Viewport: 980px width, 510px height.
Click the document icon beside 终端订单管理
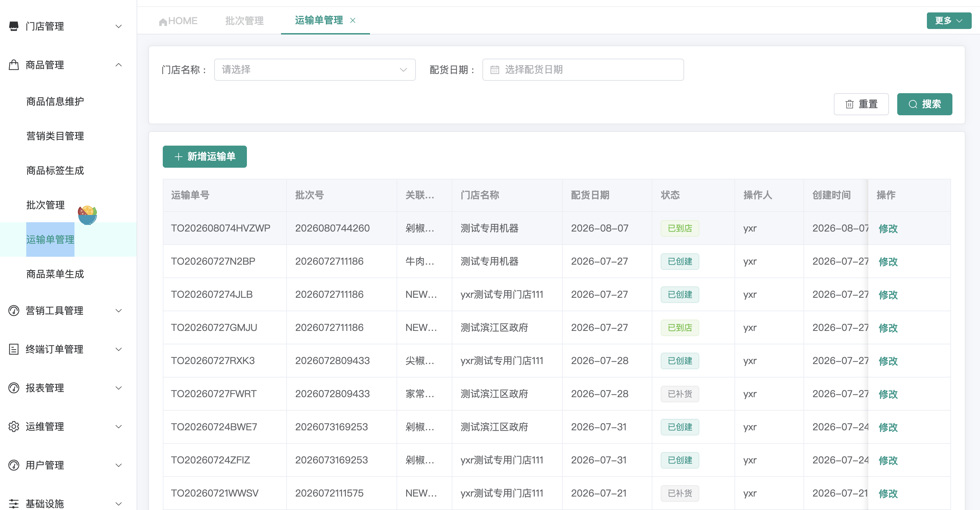pyautogui.click(x=14, y=349)
